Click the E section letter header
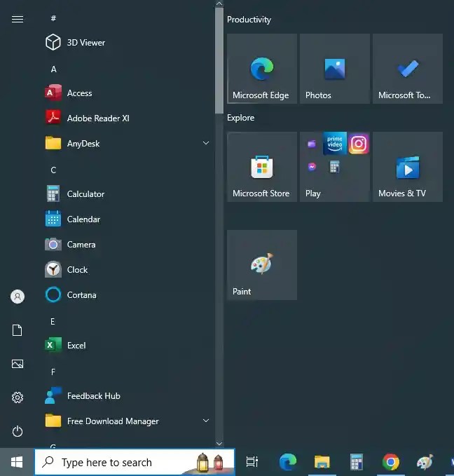The height and width of the screenshot is (476, 454). click(x=53, y=322)
